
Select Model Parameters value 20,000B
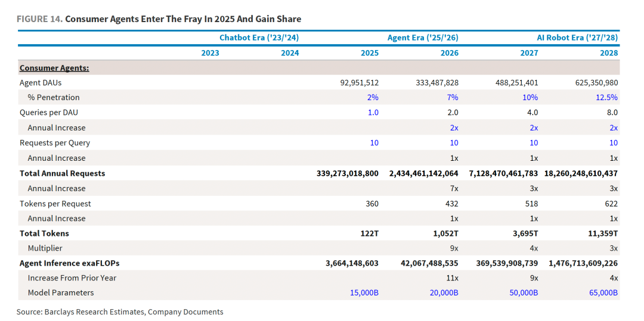click(x=444, y=293)
